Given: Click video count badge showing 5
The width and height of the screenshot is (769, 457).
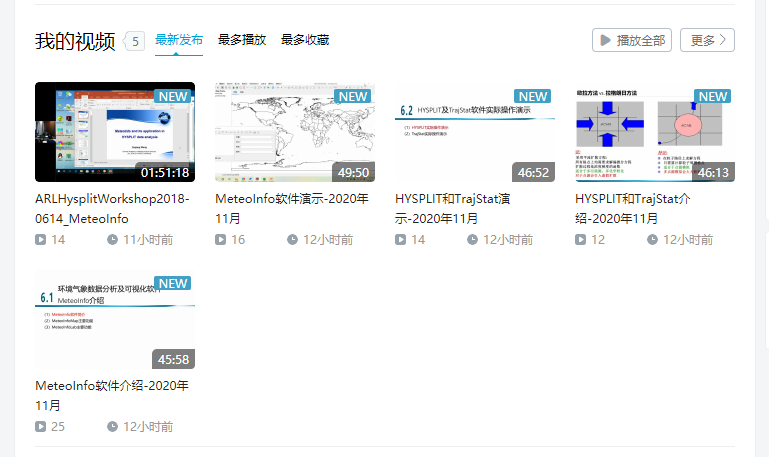Looking at the screenshot, I should coord(136,41).
